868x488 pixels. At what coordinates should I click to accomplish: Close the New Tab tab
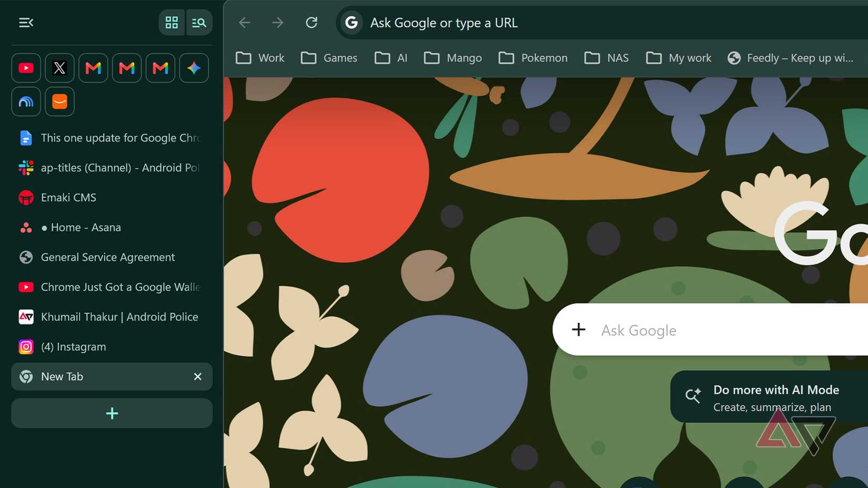198,377
